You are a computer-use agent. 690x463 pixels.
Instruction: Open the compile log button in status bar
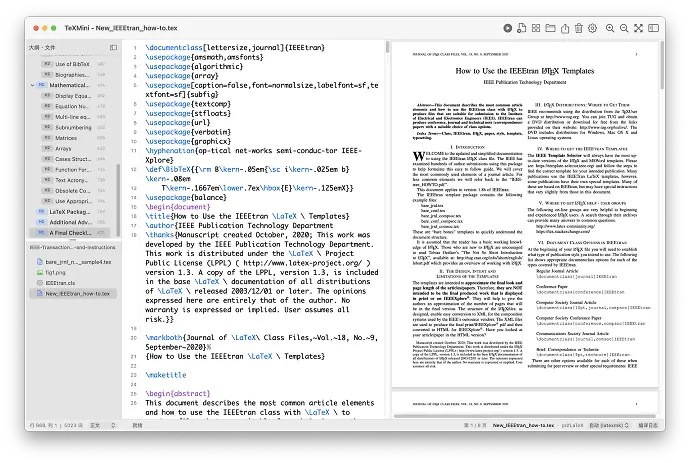pyautogui.click(x=648, y=426)
